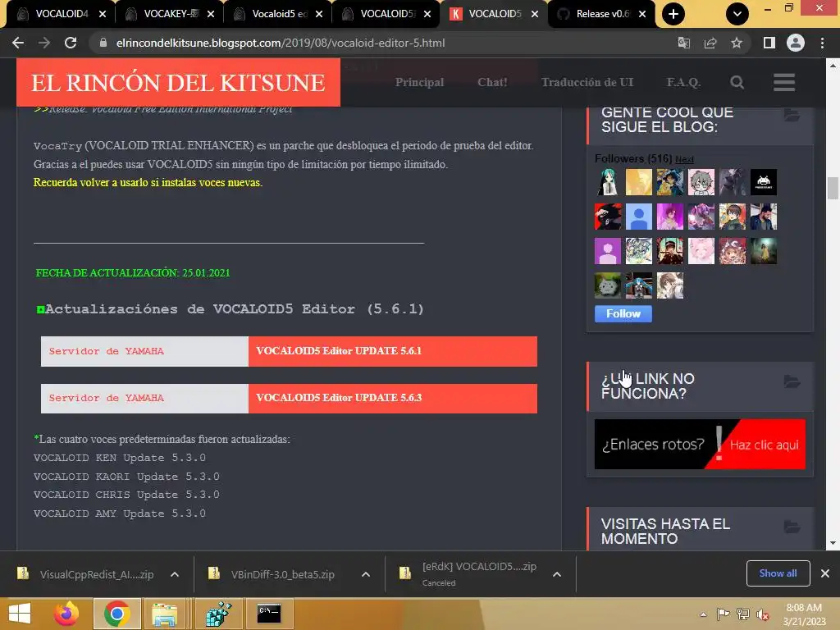840x630 pixels.
Task: Click folder icon on VISITAS HASTA EL MOMENTO widget
Action: pyautogui.click(x=792, y=526)
